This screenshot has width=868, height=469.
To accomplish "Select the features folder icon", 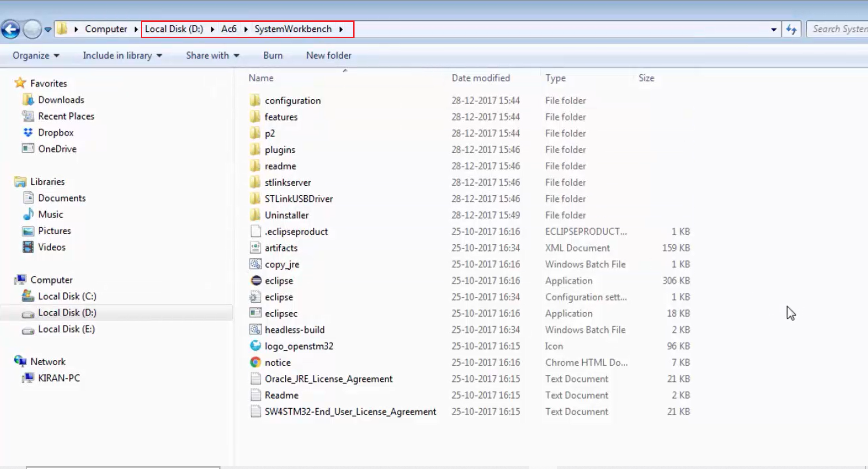I will (255, 116).
